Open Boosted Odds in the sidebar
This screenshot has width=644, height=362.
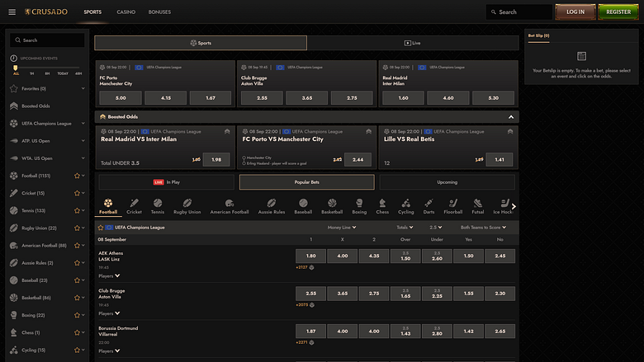pyautogui.click(x=36, y=106)
